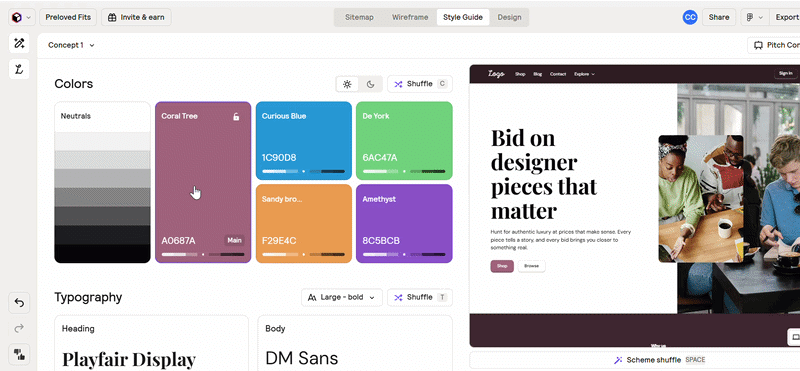This screenshot has width=800, height=371.
Task: Click the desktop preview device icon
Action: click(x=795, y=337)
